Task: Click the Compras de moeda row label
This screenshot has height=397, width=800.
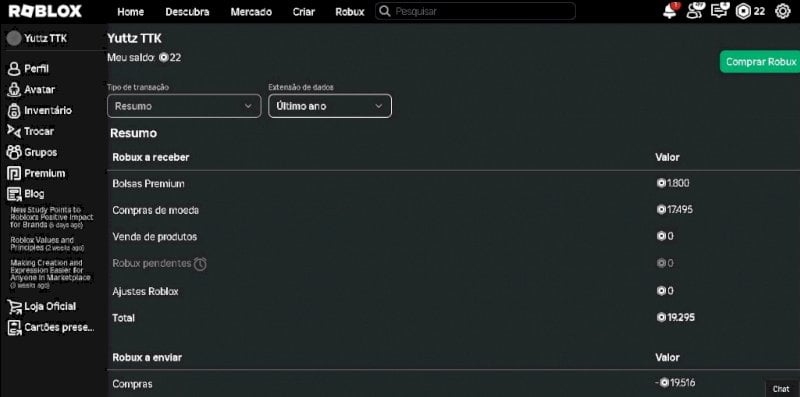Action: pos(156,210)
